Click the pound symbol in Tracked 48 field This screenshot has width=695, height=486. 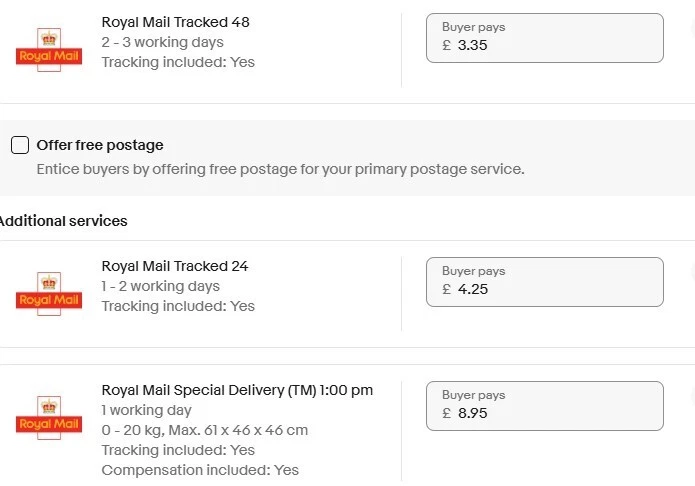[x=447, y=45]
